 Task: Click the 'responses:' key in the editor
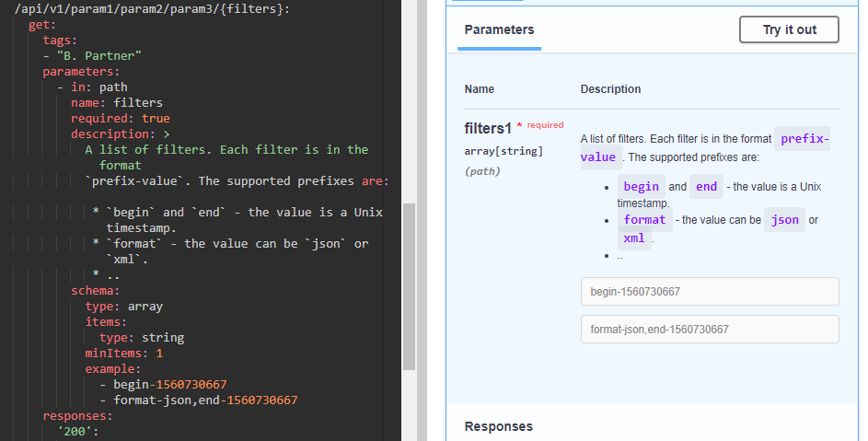(x=77, y=416)
